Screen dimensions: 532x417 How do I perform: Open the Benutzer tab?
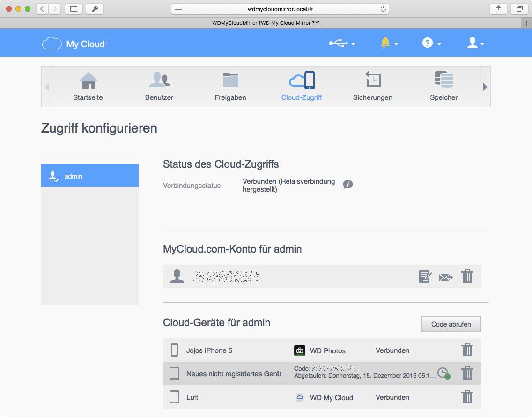click(x=159, y=87)
